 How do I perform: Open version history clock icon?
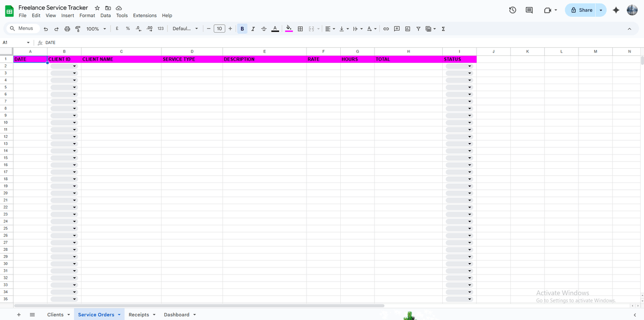coord(513,10)
